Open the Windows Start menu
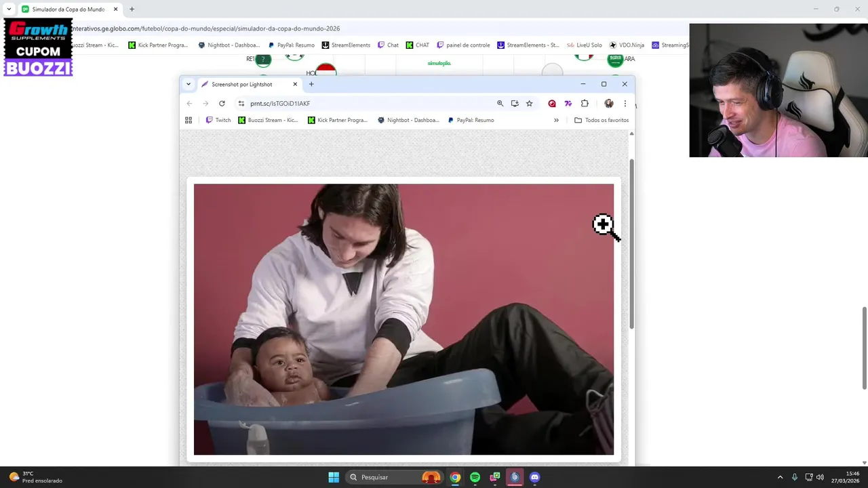 click(x=334, y=477)
